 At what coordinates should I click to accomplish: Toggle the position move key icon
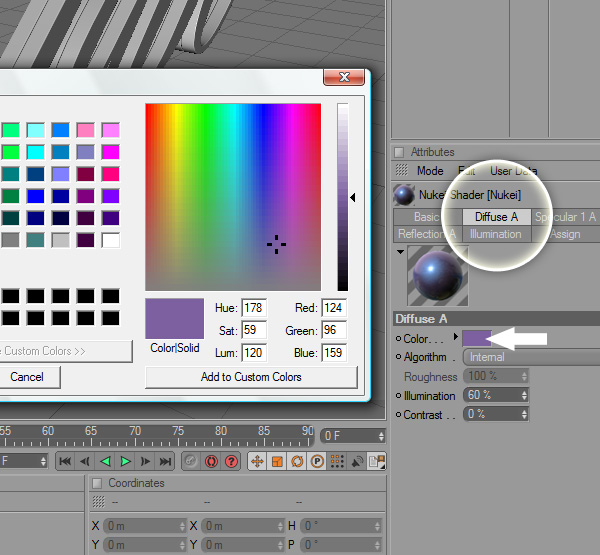(257, 461)
